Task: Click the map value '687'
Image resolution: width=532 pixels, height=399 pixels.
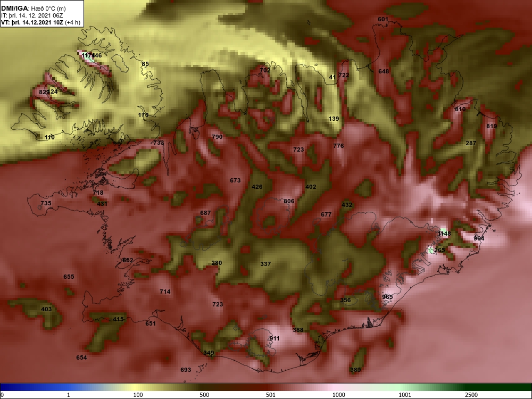Action: click(205, 213)
